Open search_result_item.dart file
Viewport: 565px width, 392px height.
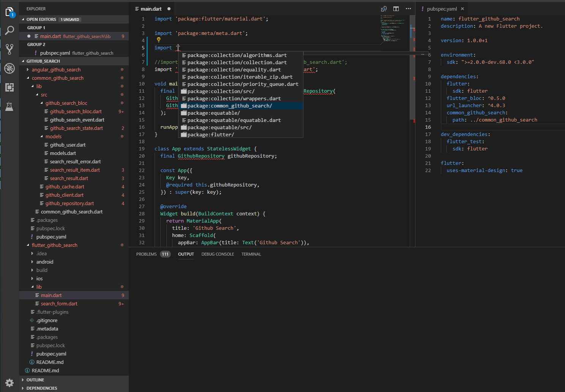[x=75, y=170]
